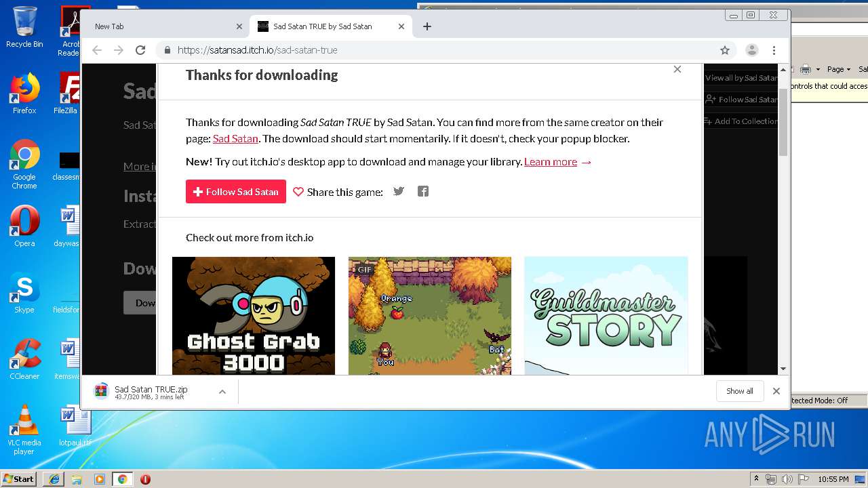Click the Windows Start button
This screenshot has height=488, width=868.
coord(18,479)
